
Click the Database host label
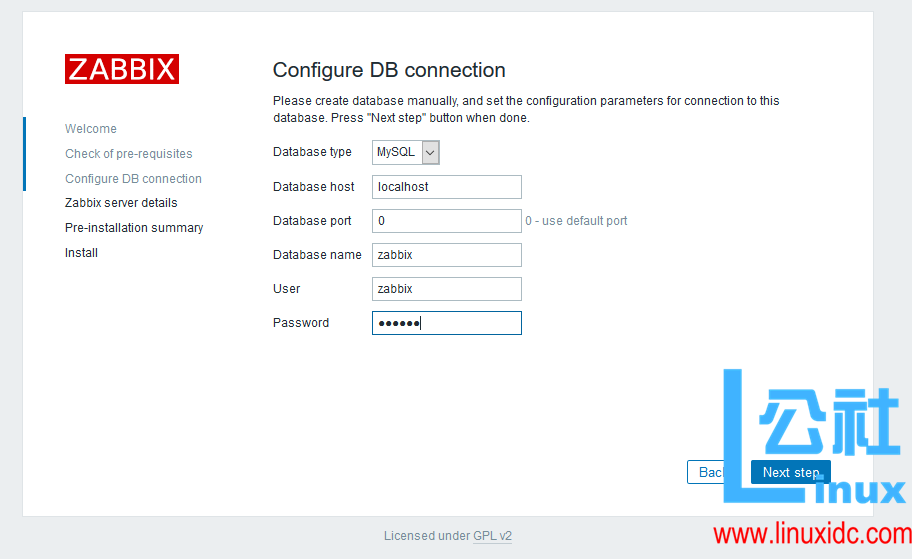point(314,187)
